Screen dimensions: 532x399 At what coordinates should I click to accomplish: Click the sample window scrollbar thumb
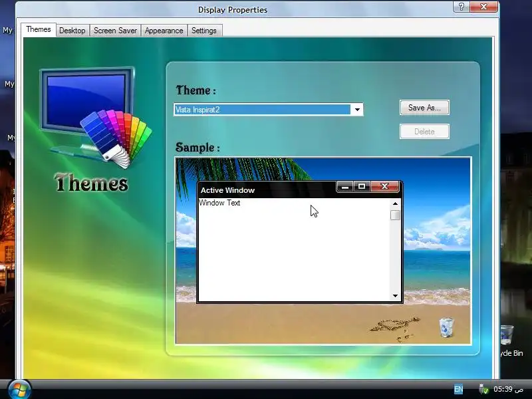pyautogui.click(x=395, y=215)
